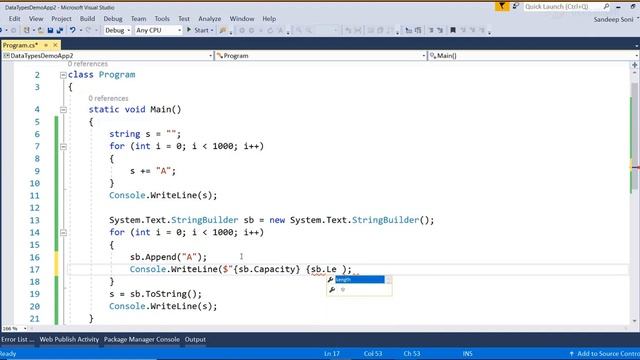Open the Analyze menu
The width and height of the screenshot is (640, 360).
209,19
